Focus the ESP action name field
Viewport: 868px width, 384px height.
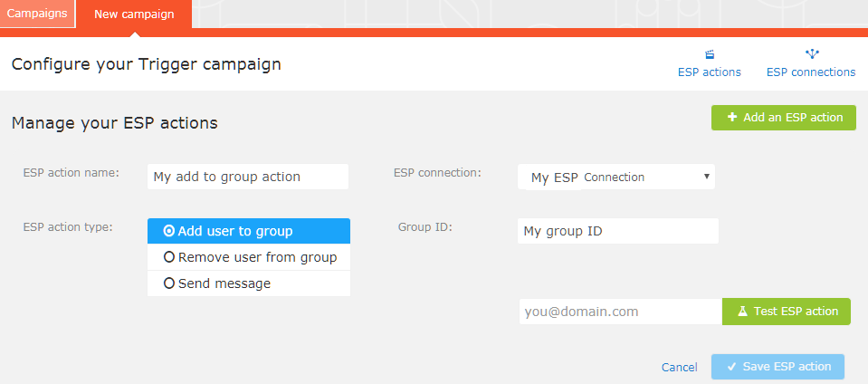point(247,178)
